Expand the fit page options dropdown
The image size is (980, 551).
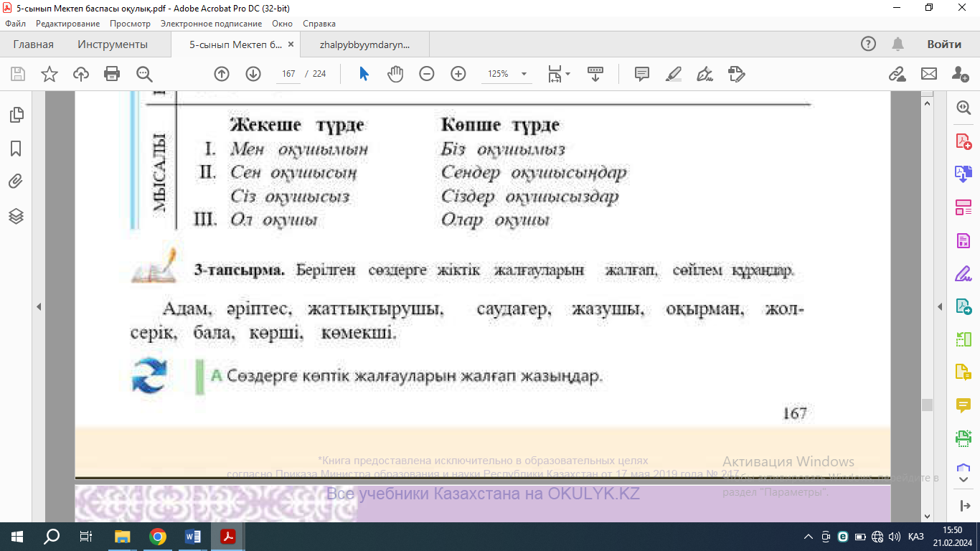pos(567,74)
